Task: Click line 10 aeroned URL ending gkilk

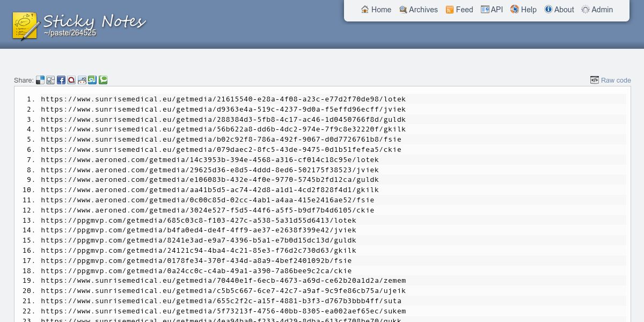Action: point(210,190)
